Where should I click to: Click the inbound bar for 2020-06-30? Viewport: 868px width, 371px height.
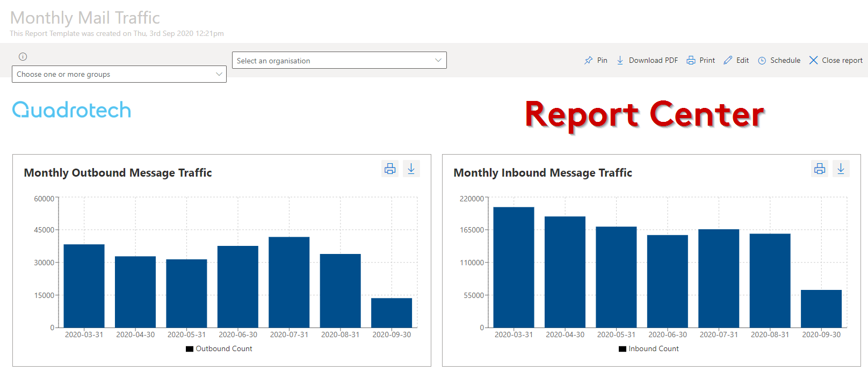coord(668,281)
